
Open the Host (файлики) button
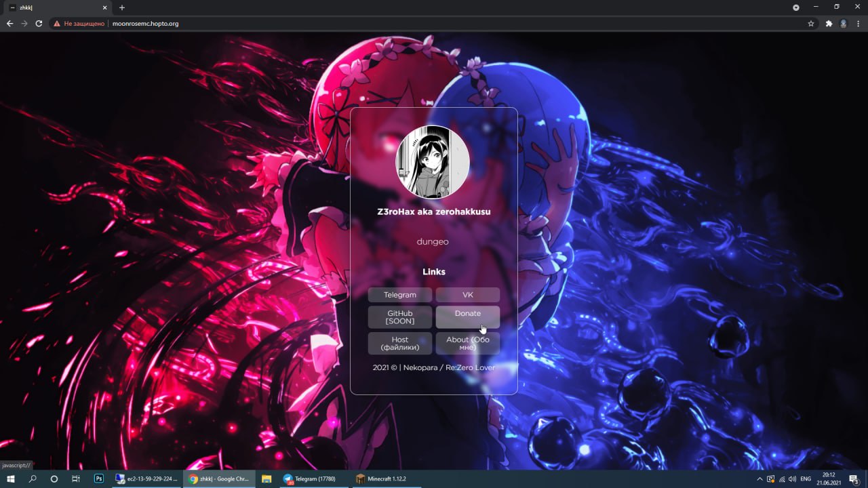pyautogui.click(x=400, y=344)
